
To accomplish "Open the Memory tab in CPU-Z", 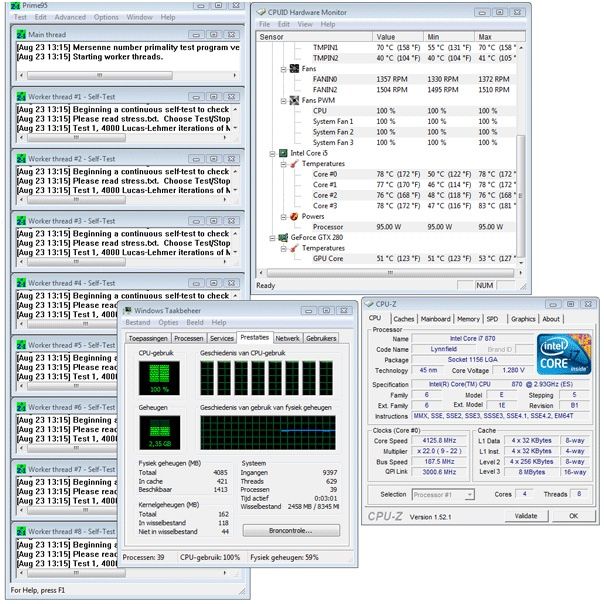I will pos(468,319).
